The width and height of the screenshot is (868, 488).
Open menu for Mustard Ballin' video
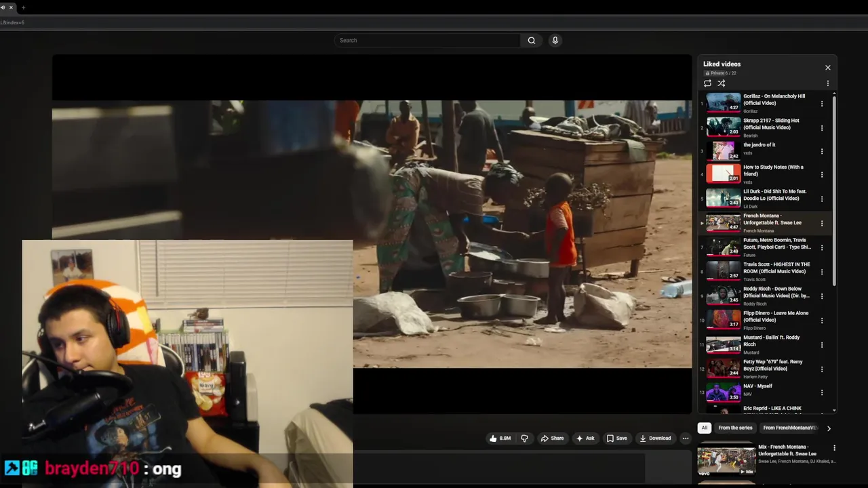click(822, 344)
